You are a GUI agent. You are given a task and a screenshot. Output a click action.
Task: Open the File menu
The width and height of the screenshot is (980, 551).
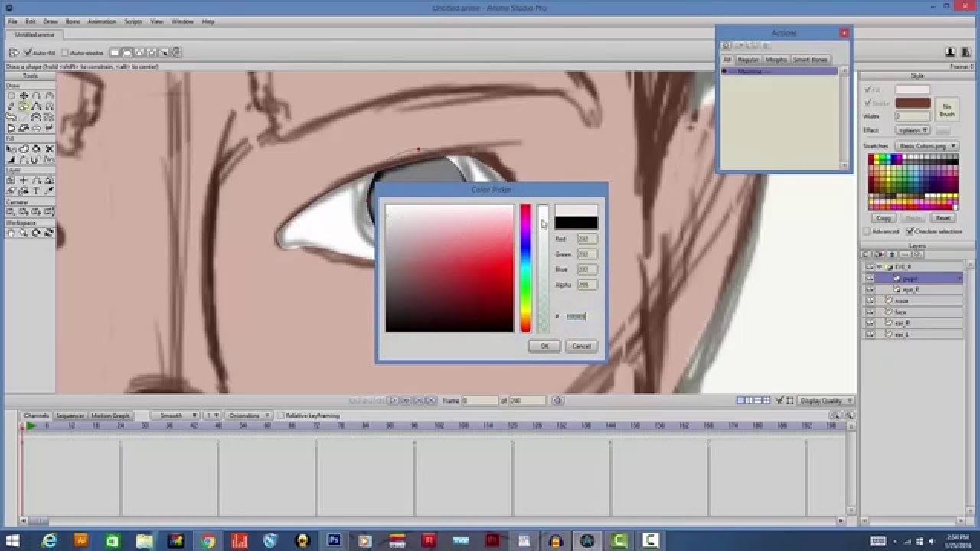pyautogui.click(x=12, y=22)
